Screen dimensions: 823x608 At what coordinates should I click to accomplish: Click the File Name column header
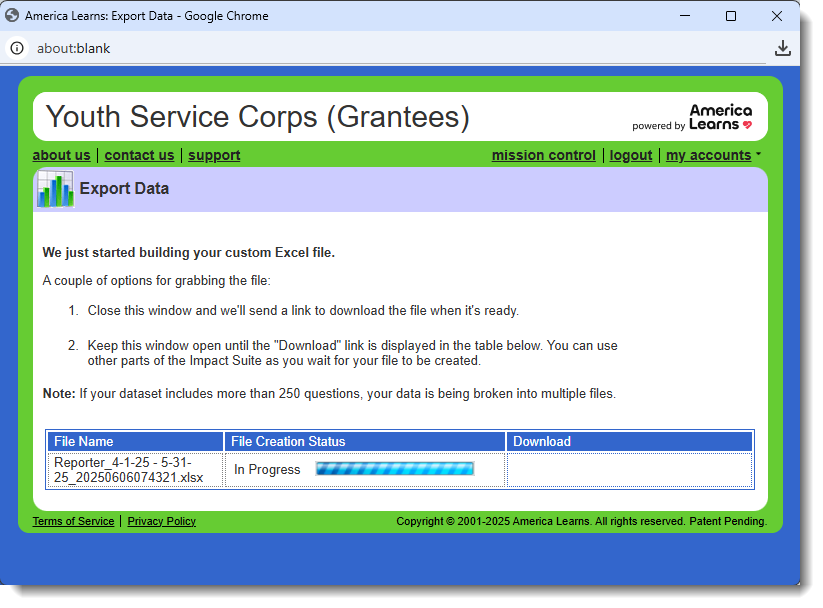[135, 442]
